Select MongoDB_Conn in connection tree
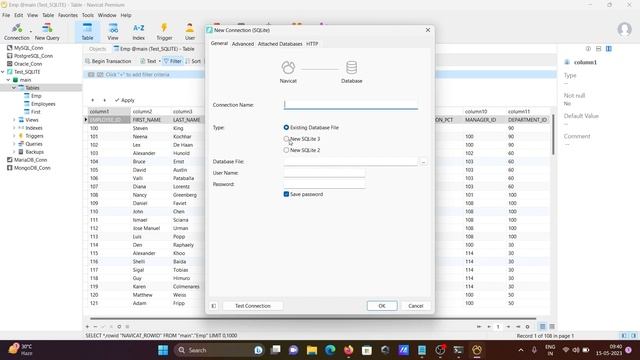640x360 pixels. coord(32,168)
